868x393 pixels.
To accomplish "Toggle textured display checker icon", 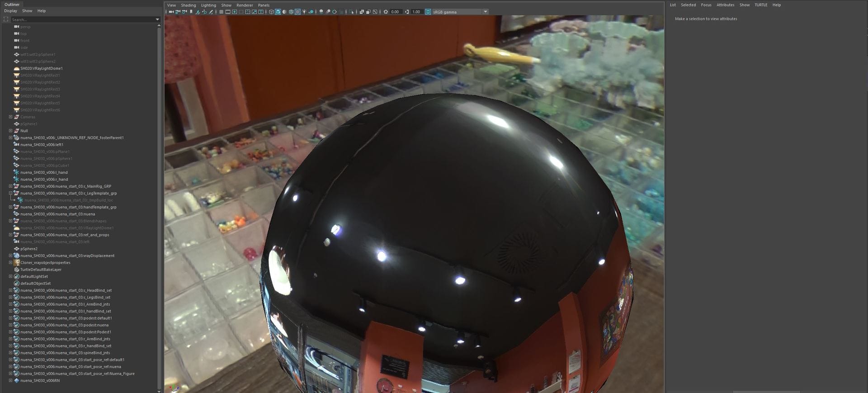I will [297, 12].
